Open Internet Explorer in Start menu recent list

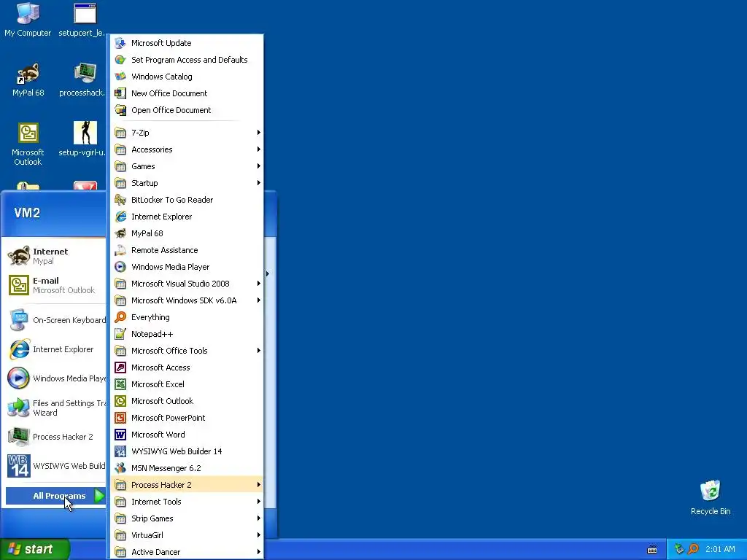pyautogui.click(x=55, y=349)
